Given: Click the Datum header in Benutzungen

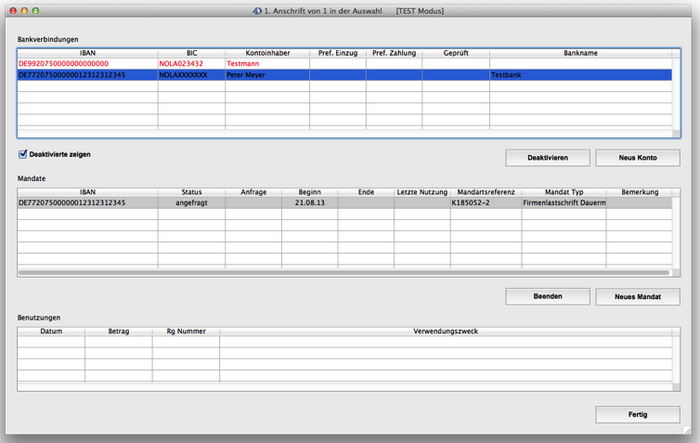Looking at the screenshot, I should (52, 329).
